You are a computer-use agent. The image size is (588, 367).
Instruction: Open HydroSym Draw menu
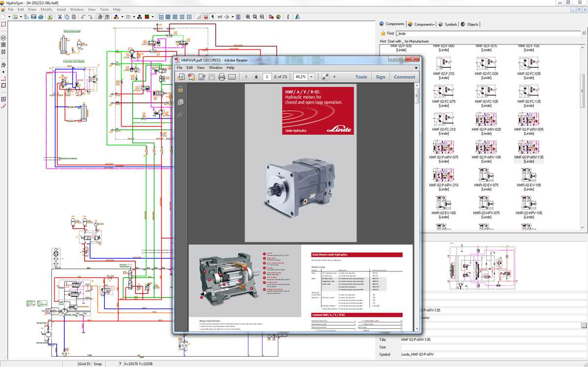tap(32, 9)
